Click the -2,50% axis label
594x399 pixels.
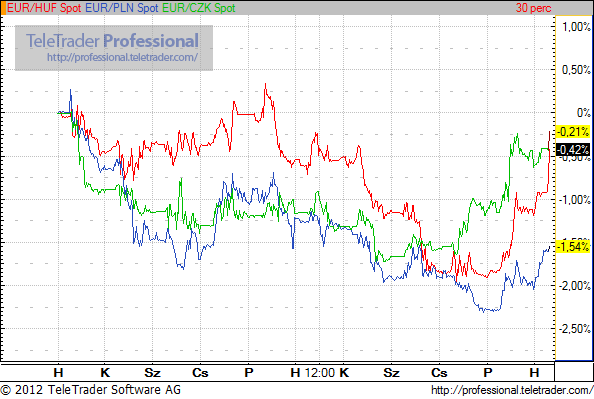pyautogui.click(x=574, y=329)
